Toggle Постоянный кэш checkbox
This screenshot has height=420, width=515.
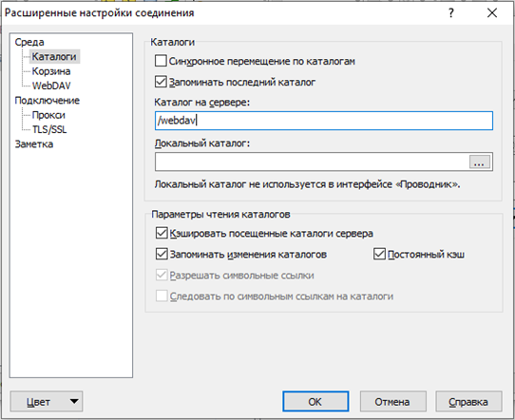[x=379, y=254]
